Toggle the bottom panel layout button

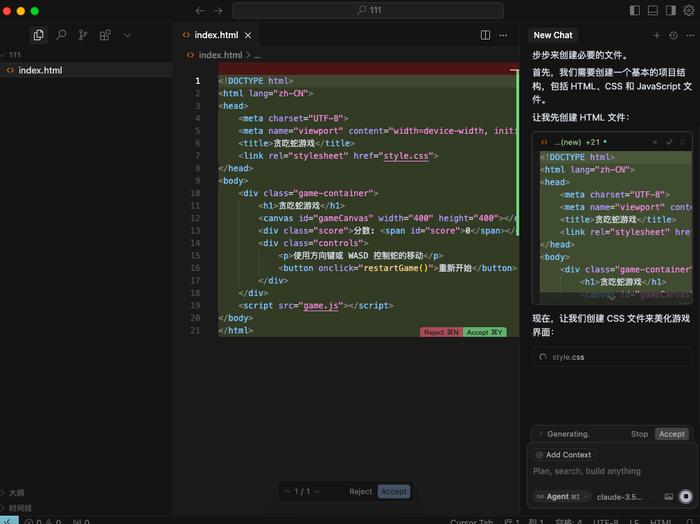click(x=653, y=10)
